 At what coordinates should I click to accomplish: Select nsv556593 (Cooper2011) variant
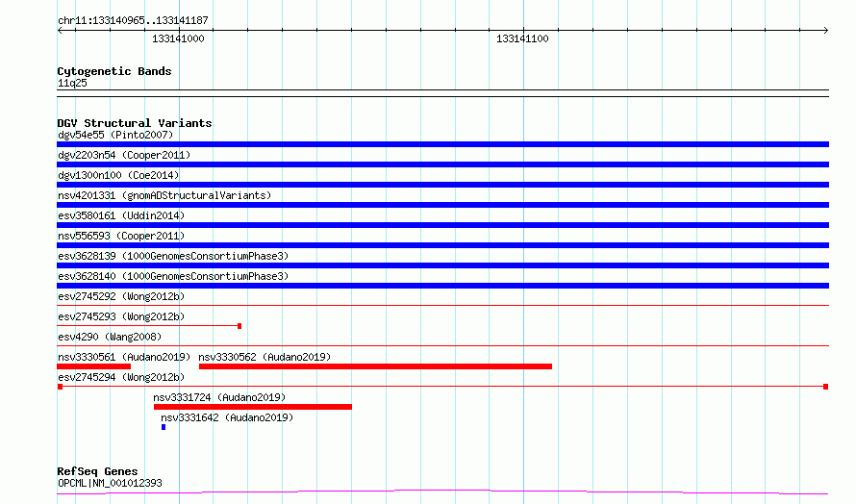point(121,236)
